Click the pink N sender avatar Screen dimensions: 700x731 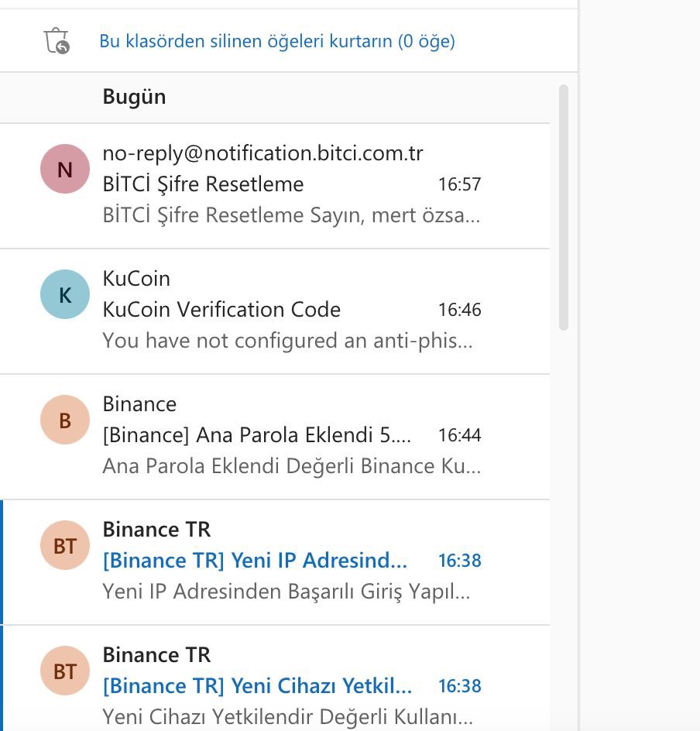pyautogui.click(x=65, y=169)
